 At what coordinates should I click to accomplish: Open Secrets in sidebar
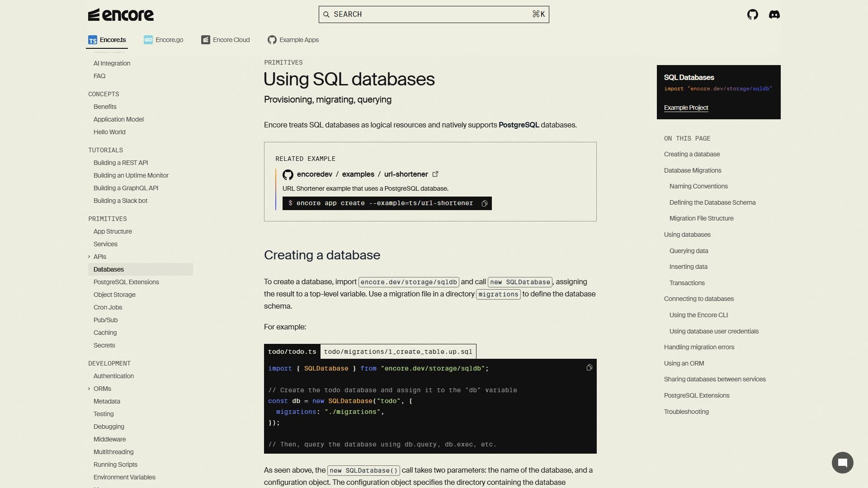point(104,345)
